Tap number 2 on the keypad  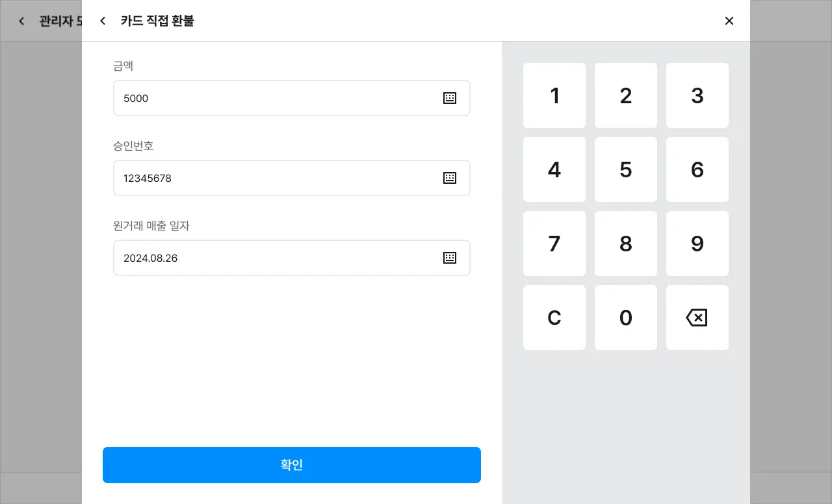[x=626, y=95]
